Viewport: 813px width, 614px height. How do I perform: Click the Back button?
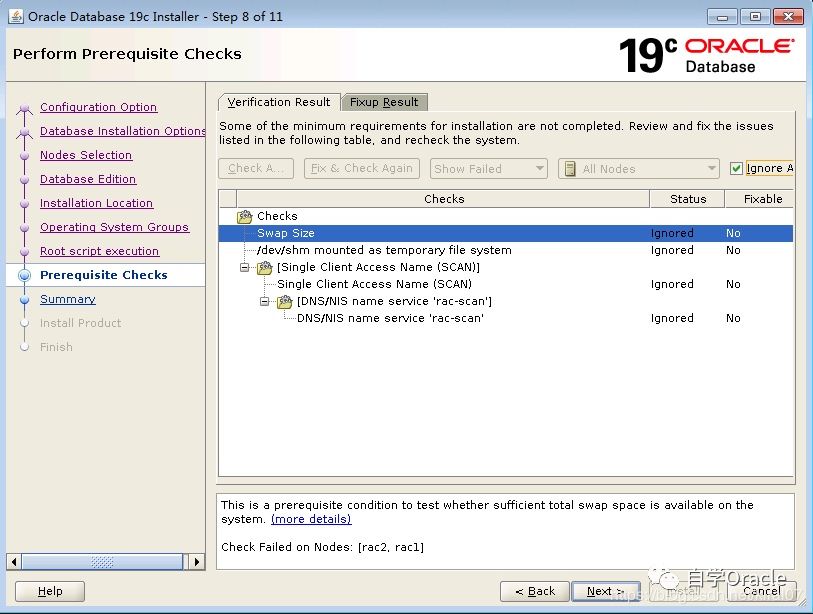(x=534, y=591)
